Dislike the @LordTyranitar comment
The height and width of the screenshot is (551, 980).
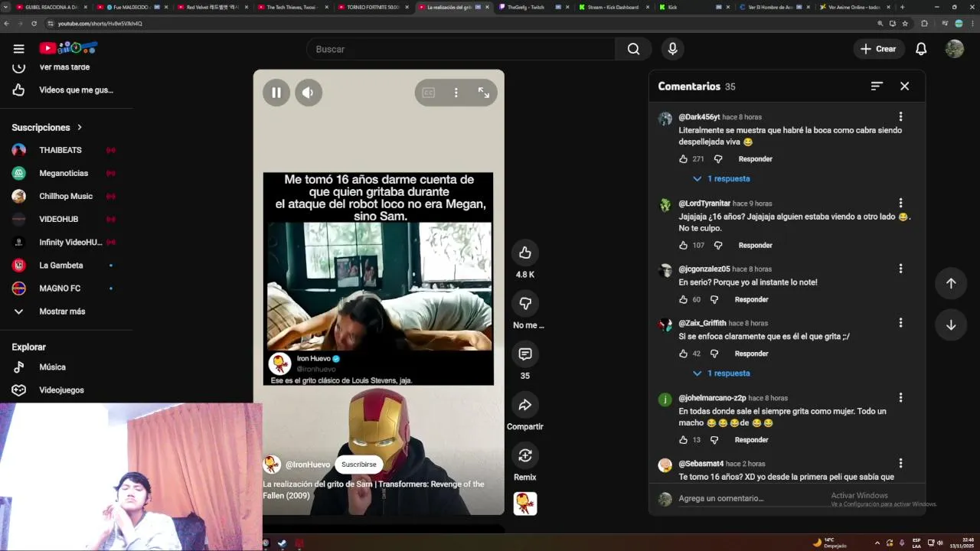(718, 246)
